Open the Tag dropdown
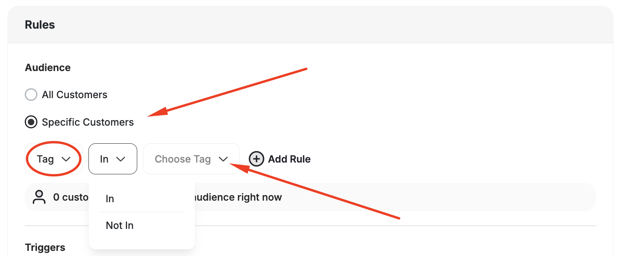Viewport: 644px width, 256px height. pos(53,159)
